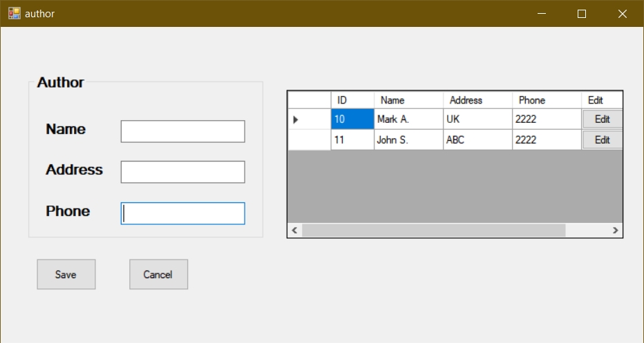Viewport: 644px width, 343px height.
Task: Maximize the author window
Action: coord(582,14)
